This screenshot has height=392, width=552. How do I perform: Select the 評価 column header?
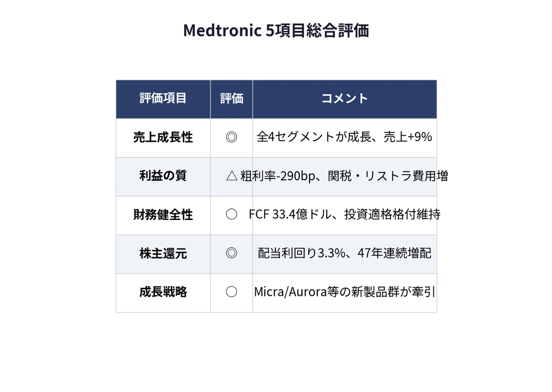coord(231,98)
